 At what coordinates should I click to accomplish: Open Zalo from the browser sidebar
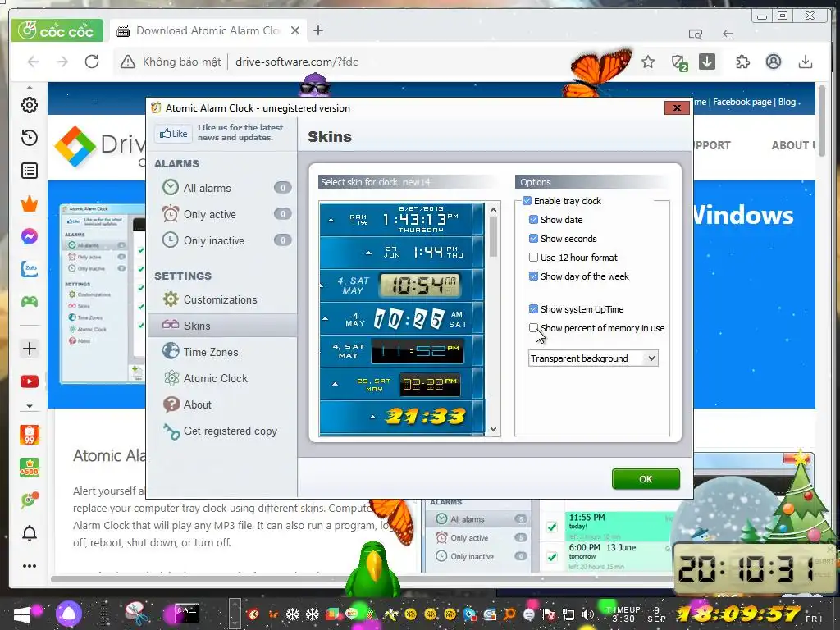click(30, 269)
